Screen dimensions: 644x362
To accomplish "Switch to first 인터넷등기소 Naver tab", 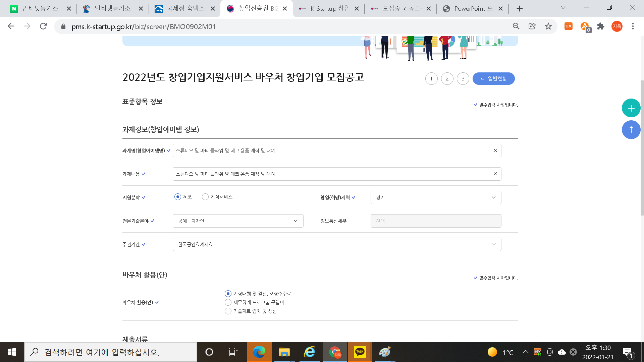I will click(x=41, y=9).
